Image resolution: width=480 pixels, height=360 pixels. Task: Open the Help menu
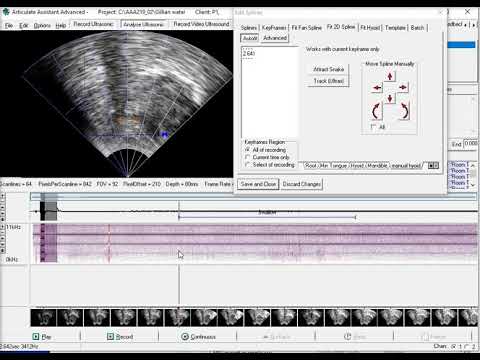point(60,25)
